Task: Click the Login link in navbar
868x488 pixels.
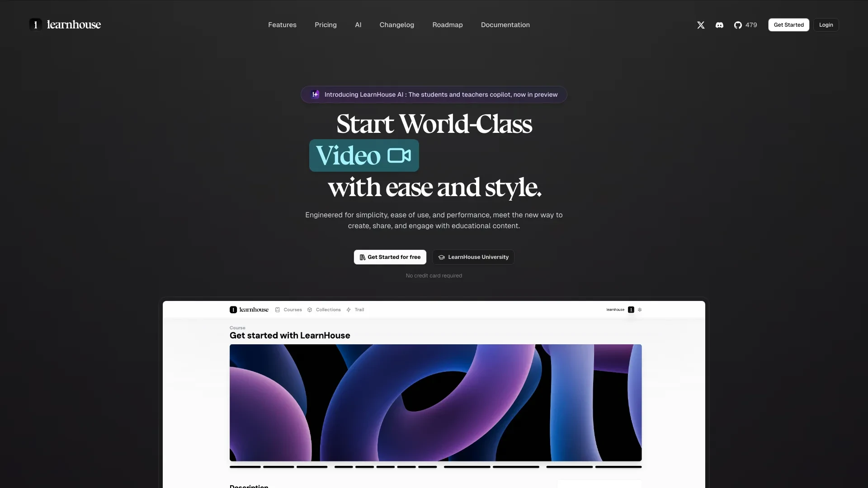Action: click(826, 25)
